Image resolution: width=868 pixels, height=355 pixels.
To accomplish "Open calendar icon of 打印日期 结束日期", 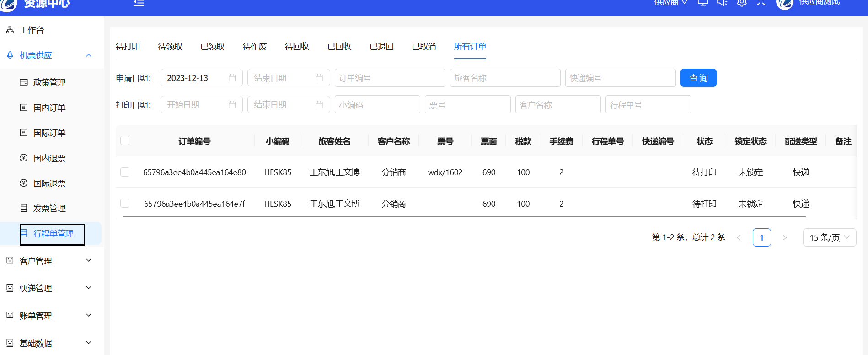I will (319, 105).
